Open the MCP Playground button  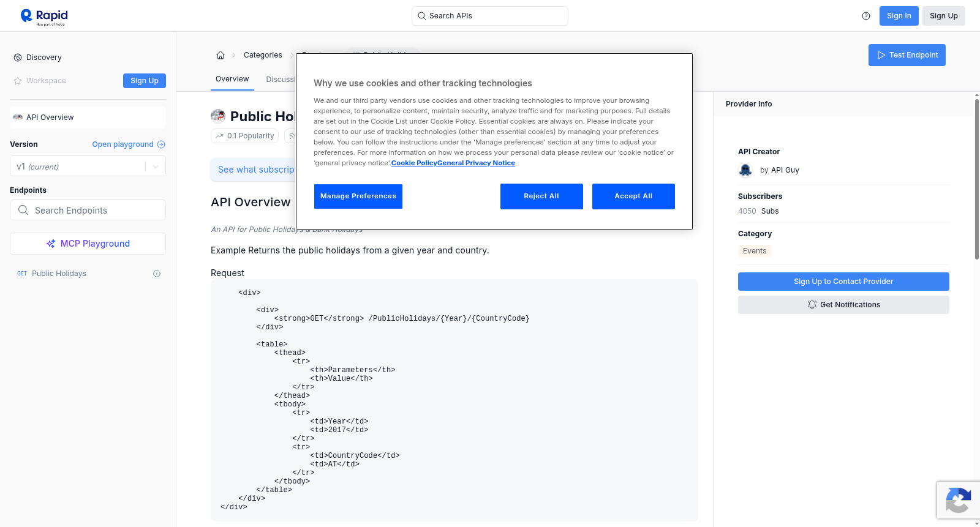[x=88, y=244]
